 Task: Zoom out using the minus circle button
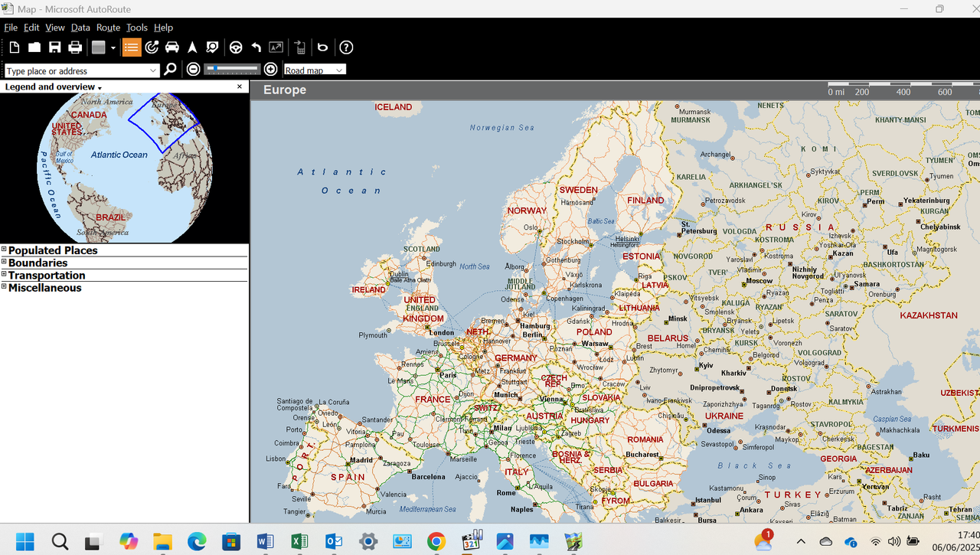pyautogui.click(x=194, y=70)
